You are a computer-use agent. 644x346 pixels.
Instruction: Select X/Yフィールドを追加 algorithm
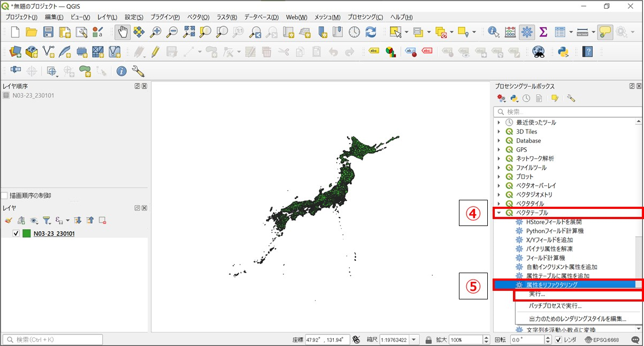tap(549, 240)
